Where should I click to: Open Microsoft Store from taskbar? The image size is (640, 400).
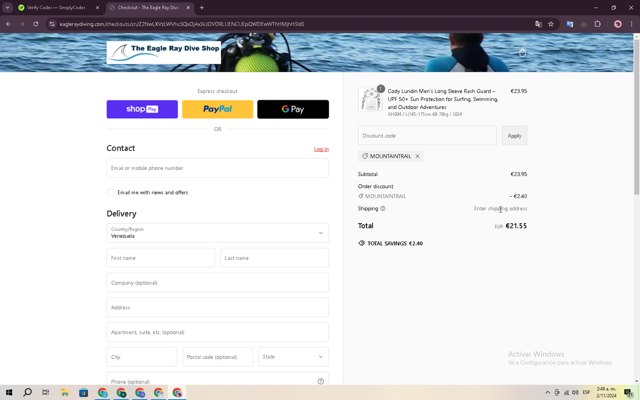coord(84,393)
